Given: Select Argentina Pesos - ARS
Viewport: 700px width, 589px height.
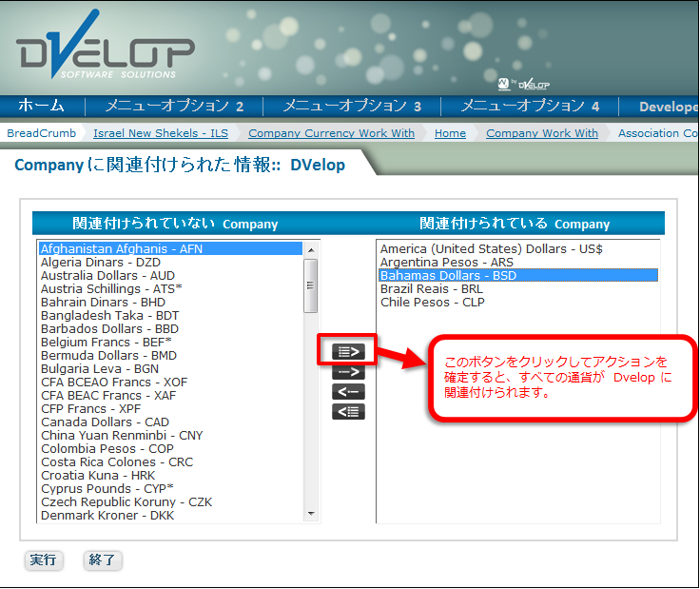Looking at the screenshot, I should pos(518,262).
